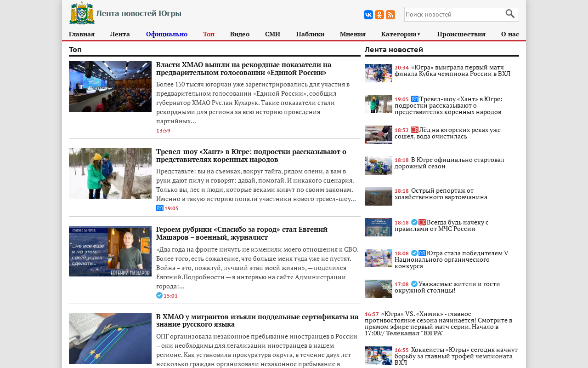588x368 pixels.
Task: Open the VK social network icon
Action: coord(368,15)
